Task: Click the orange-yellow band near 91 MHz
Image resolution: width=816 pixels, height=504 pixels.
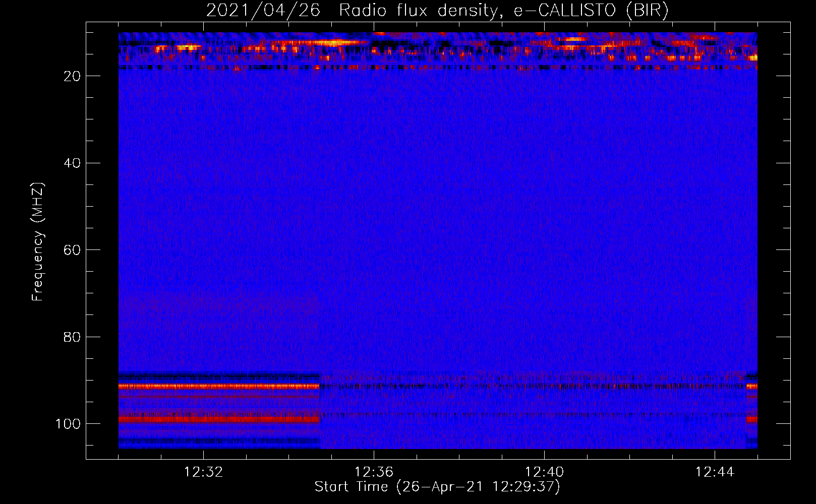Action: pos(219,386)
